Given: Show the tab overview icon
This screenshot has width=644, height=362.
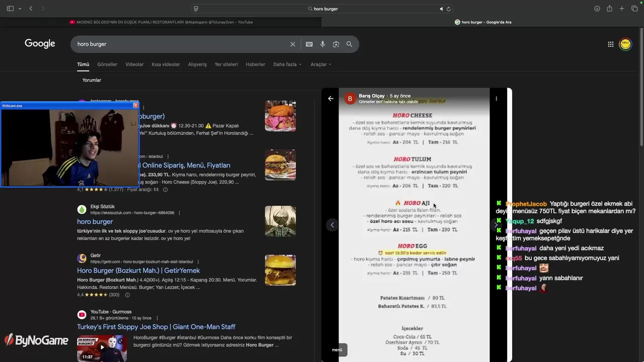Looking at the screenshot, I should pos(634,9).
